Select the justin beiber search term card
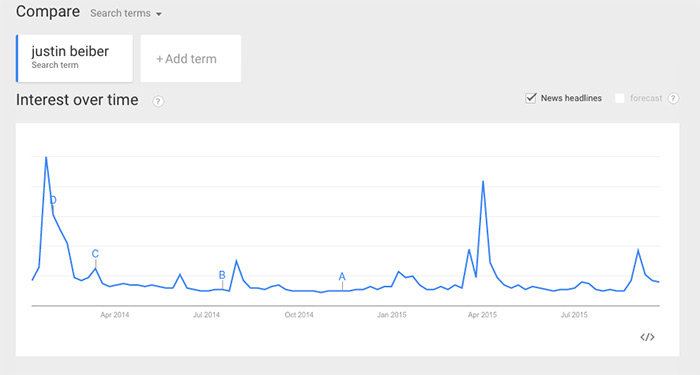700x375 pixels. [x=75, y=58]
